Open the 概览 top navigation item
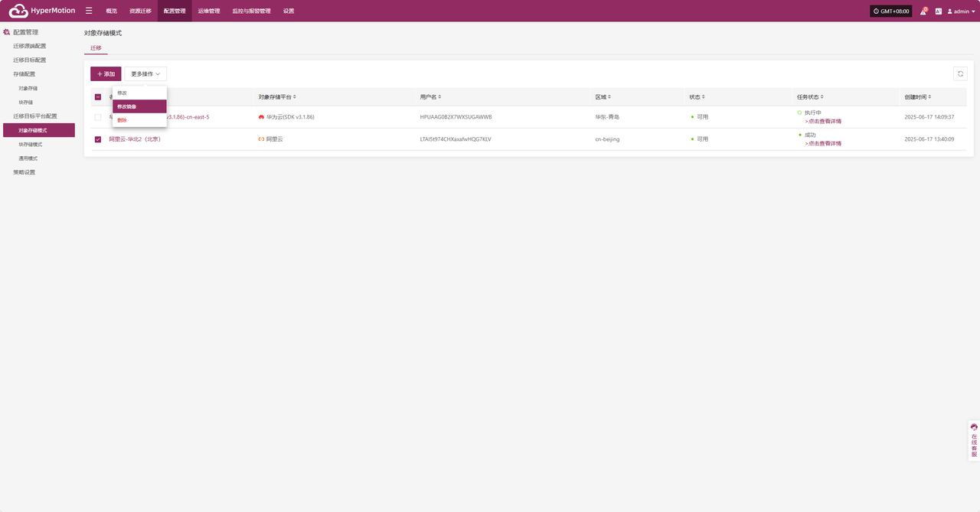Image resolution: width=980 pixels, height=512 pixels. tap(112, 11)
